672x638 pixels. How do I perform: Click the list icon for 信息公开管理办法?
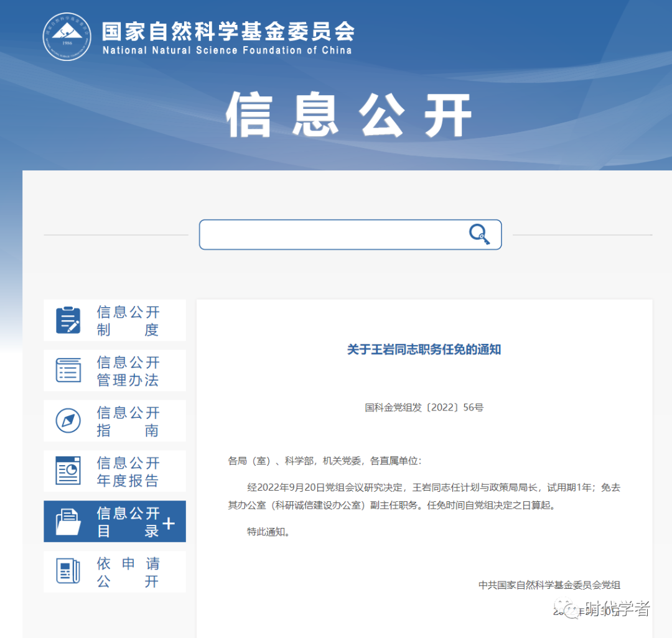click(x=68, y=371)
